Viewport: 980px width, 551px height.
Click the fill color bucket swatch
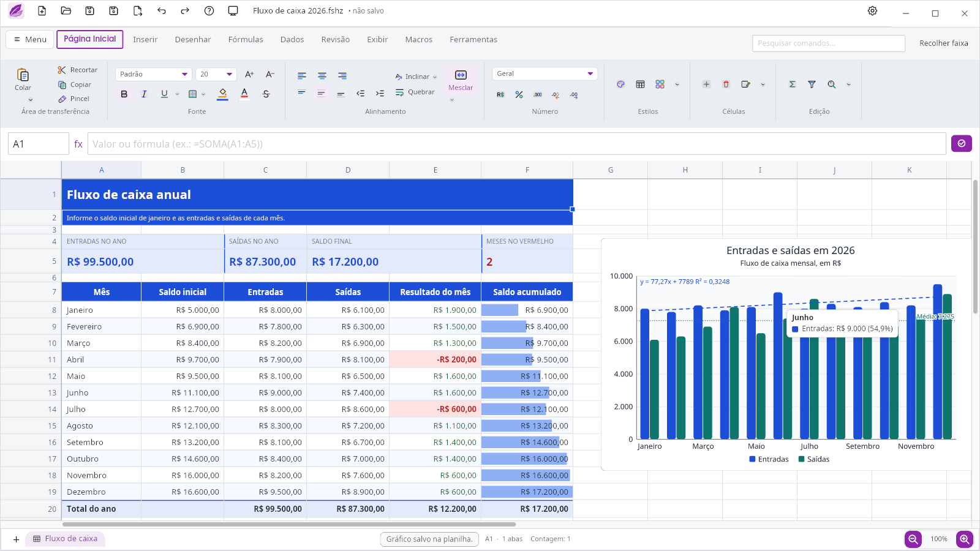coord(222,94)
